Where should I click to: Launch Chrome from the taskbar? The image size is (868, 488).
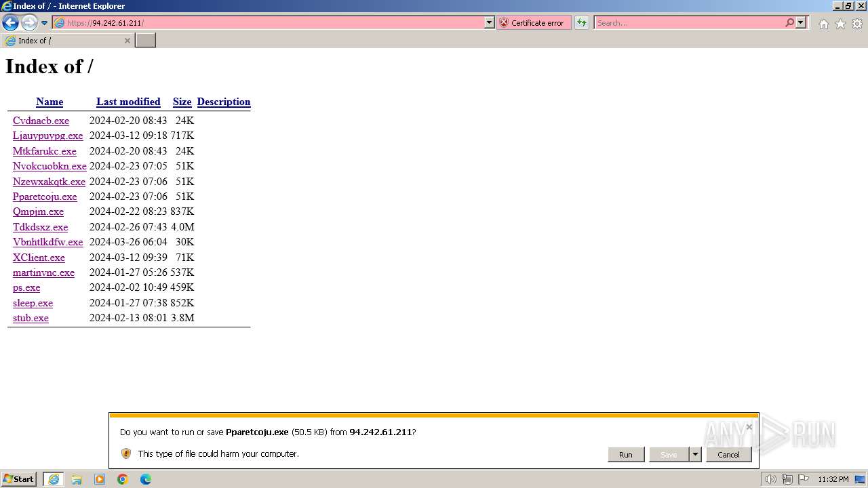[123, 479]
